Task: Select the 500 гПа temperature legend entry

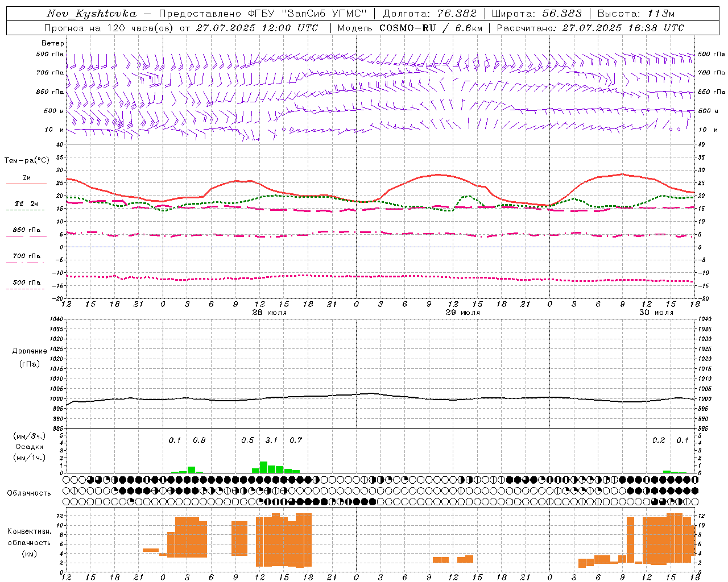Action: tap(27, 282)
